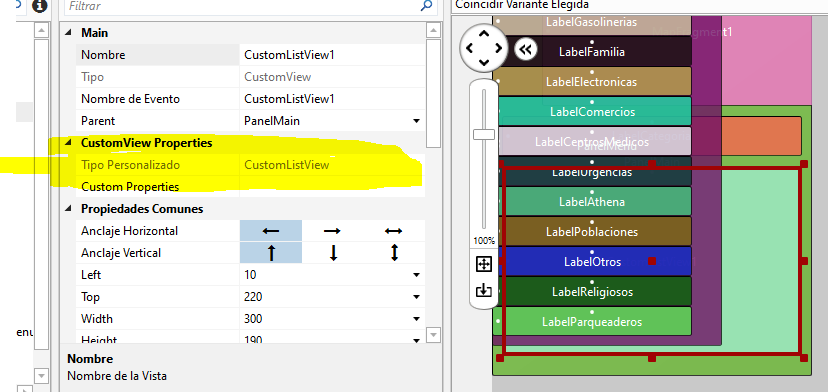The width and height of the screenshot is (828, 392).
Task: Click the designer pan navigation wheel
Action: pyautogui.click(x=484, y=48)
